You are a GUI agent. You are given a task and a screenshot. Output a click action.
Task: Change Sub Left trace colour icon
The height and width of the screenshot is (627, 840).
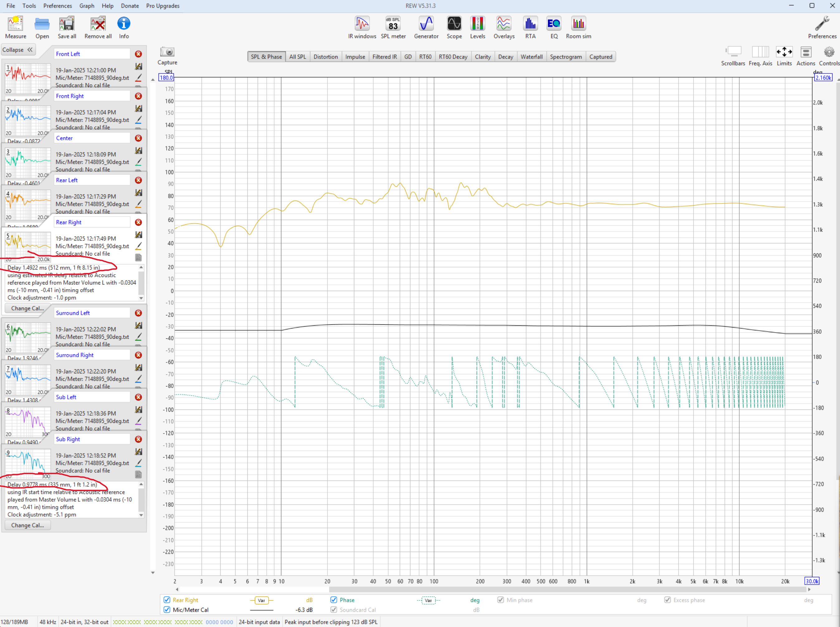[x=138, y=421]
